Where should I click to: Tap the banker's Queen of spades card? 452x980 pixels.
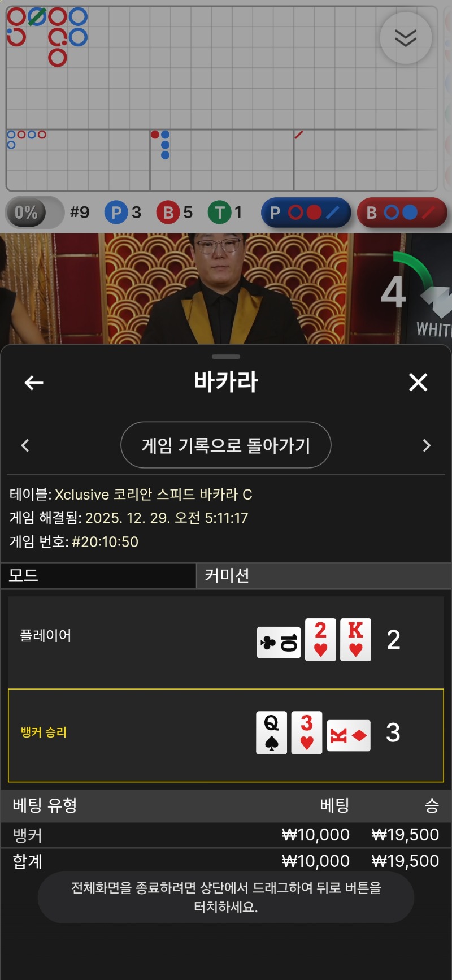click(272, 732)
